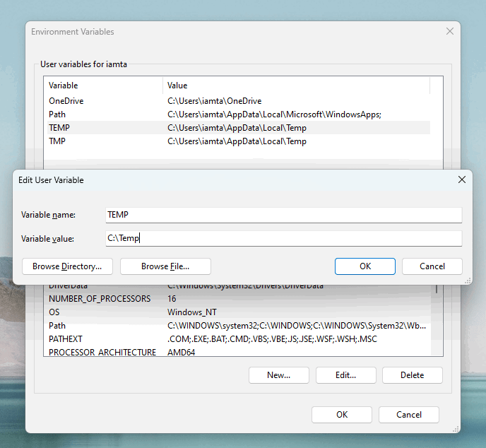Select the OS system variable row
The height and width of the screenshot is (448, 486).
(239, 312)
